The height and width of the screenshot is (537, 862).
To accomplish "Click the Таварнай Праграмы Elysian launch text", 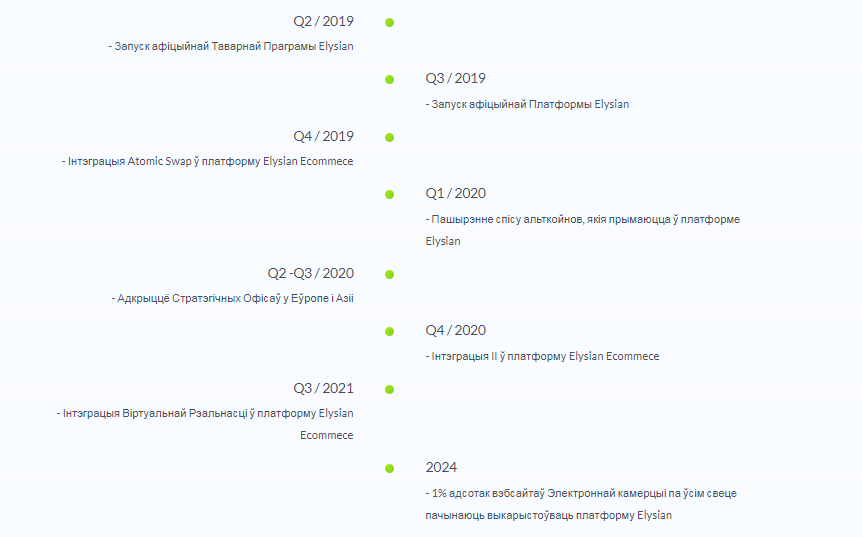I will 231,47.
